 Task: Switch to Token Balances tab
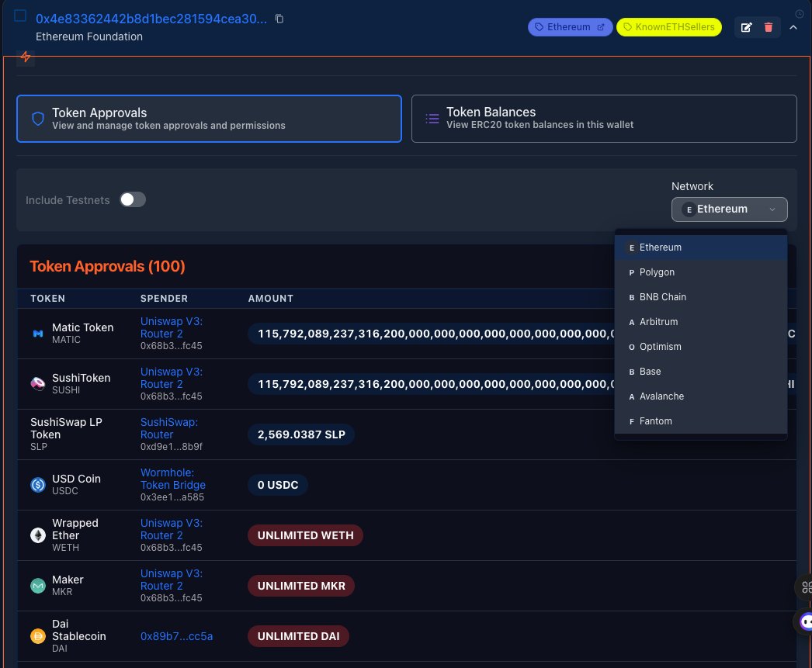(604, 119)
